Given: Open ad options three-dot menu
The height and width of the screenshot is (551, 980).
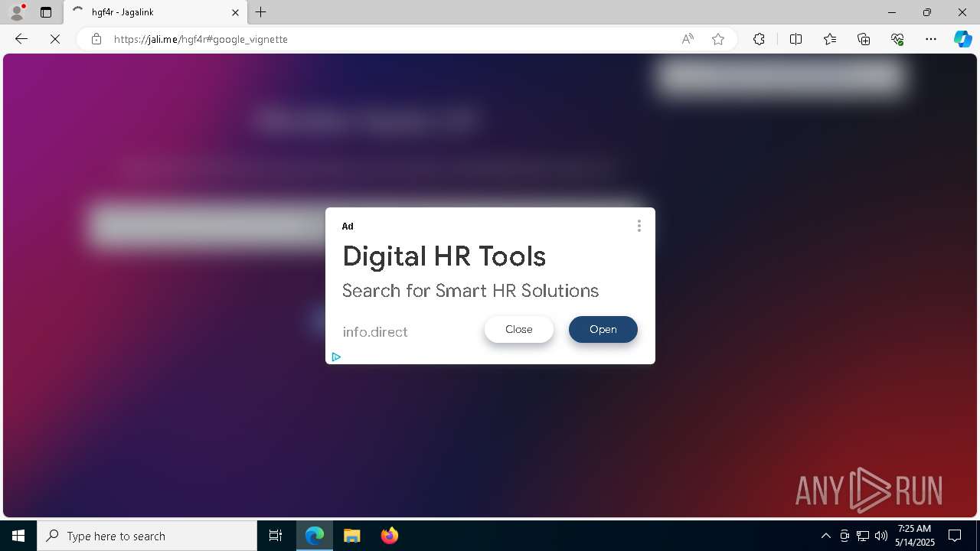Looking at the screenshot, I should tap(639, 226).
